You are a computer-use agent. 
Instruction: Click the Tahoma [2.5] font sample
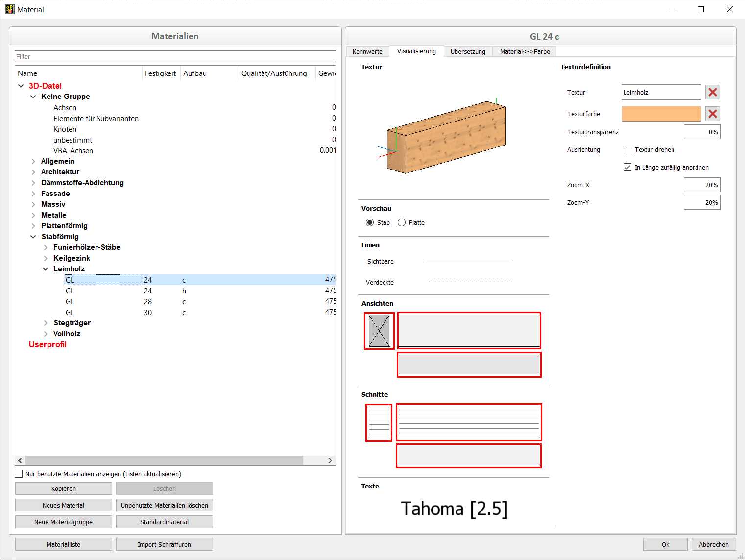coord(454,509)
